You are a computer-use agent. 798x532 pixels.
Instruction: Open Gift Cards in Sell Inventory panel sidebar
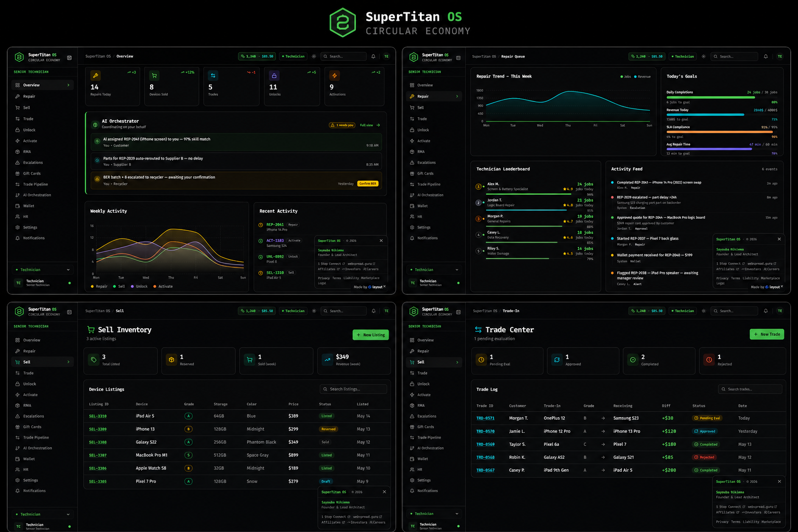tap(32, 427)
